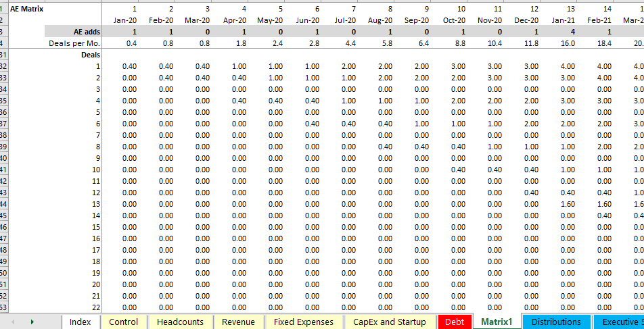Click the Deals per Mo. label cell
The image size is (644, 329).
click(73, 43)
